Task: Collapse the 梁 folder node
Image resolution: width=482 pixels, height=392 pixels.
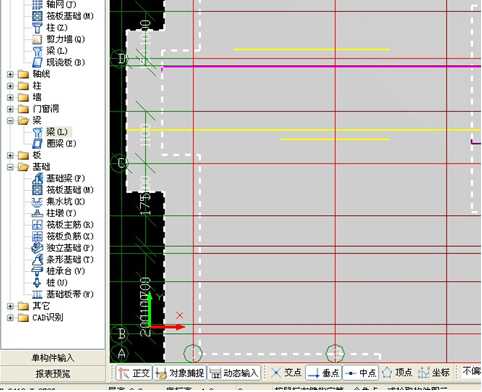Action: 10,121
